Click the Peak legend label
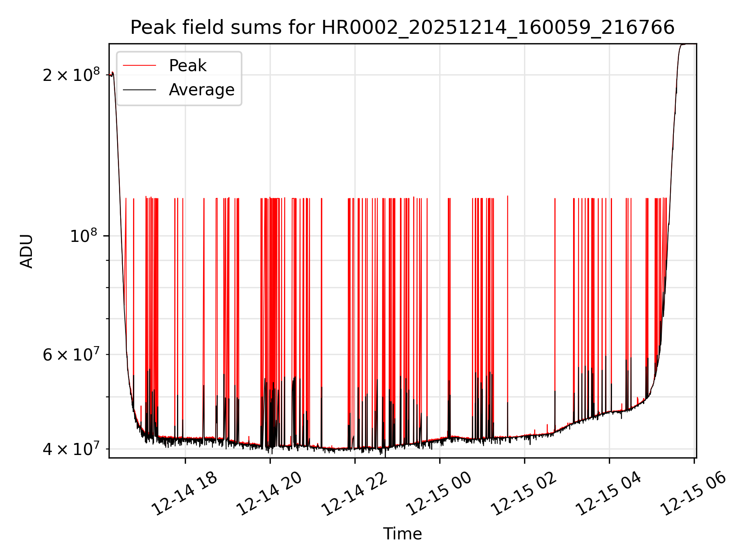The image size is (747, 560). (188, 66)
